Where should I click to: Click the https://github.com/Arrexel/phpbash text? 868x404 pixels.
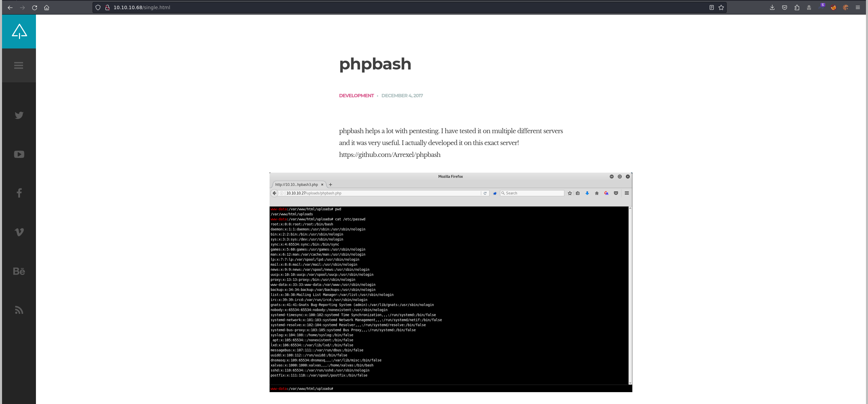click(x=390, y=155)
